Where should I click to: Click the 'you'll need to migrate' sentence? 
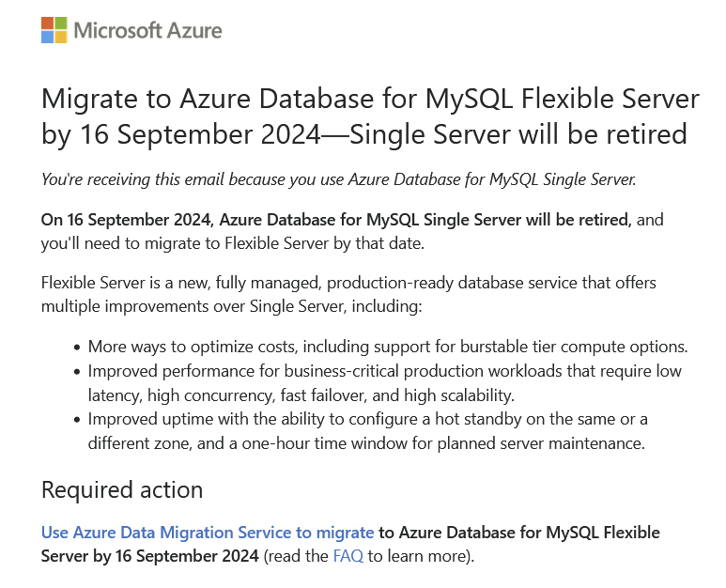[232, 243]
